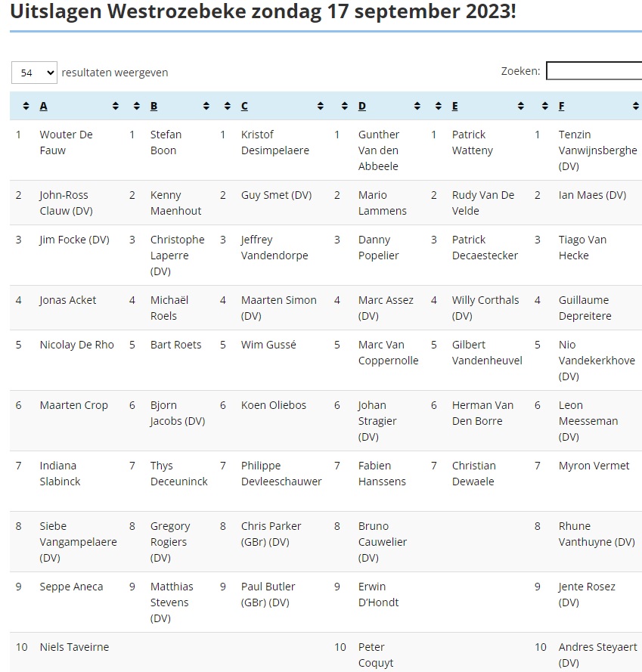Click sort arrows right of the B header
Viewport: 642px width, 672px height.
pos(206,106)
